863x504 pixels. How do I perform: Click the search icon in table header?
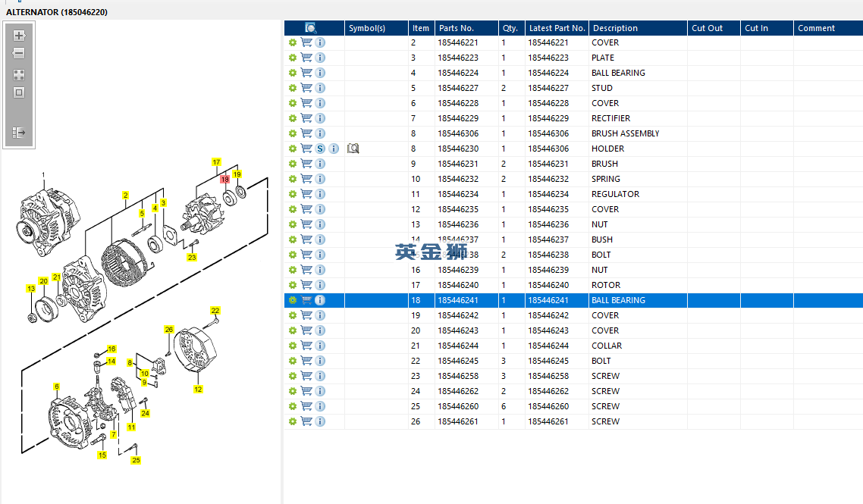point(310,28)
